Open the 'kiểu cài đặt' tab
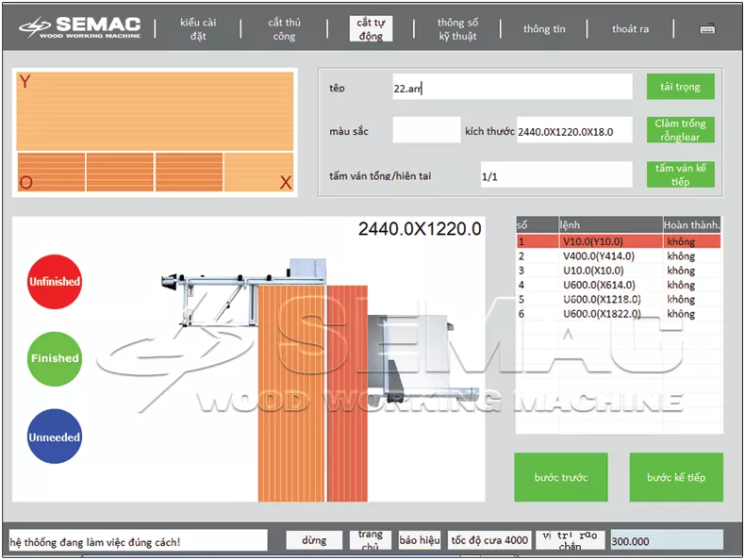The height and width of the screenshot is (560, 745). point(198,29)
